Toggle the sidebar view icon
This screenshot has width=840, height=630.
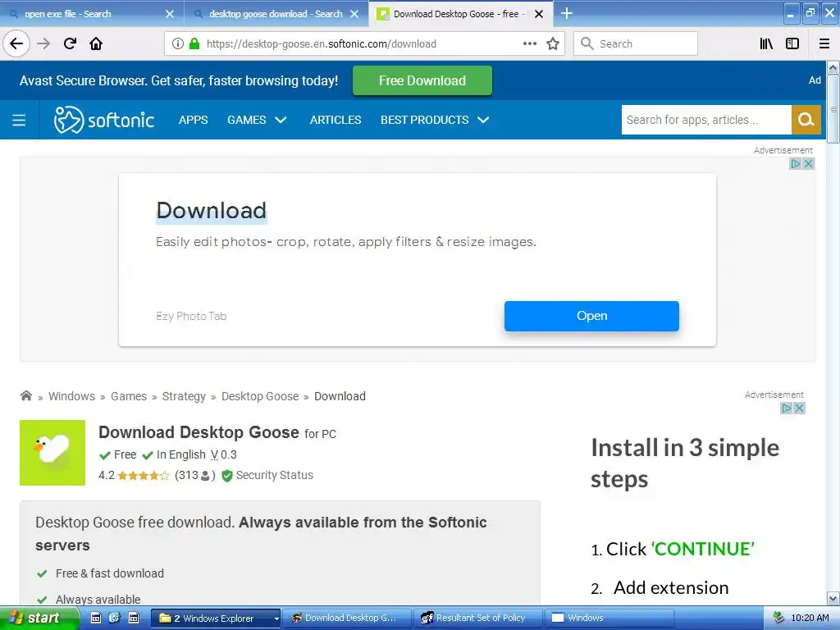tap(792, 43)
